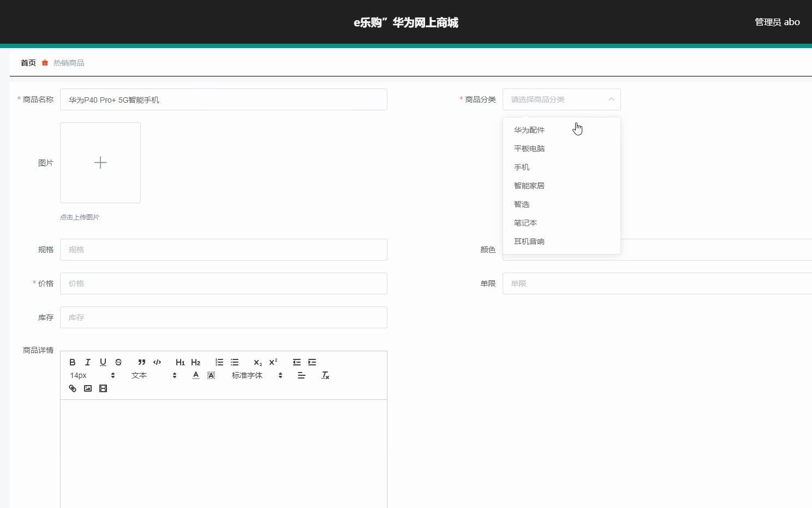Screen dimensions: 812x508
Task: Create an ordered numbered list
Action: pos(219,362)
